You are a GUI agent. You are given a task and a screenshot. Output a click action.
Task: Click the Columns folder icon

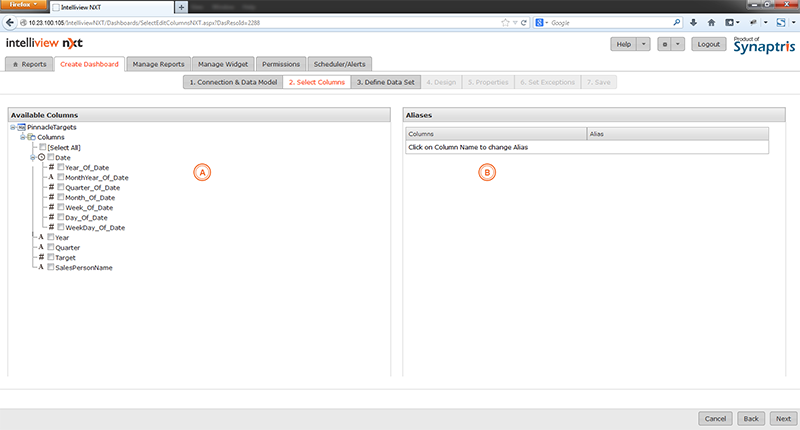[32, 137]
